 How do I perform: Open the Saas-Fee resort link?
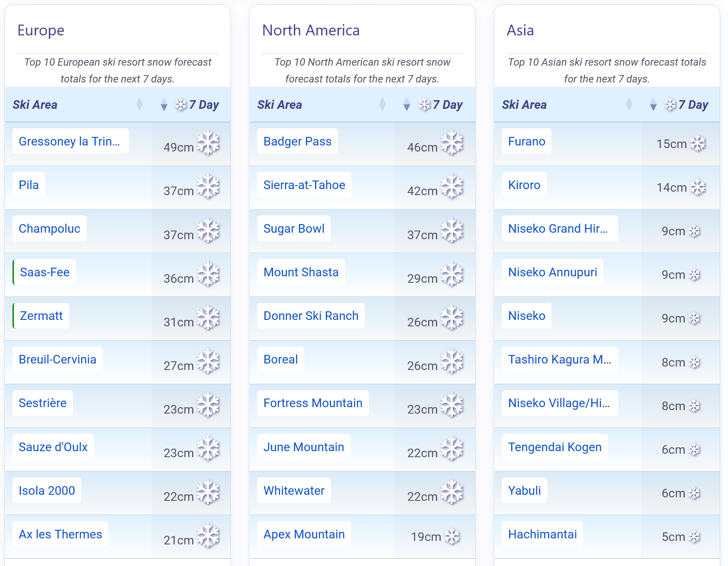[44, 272]
